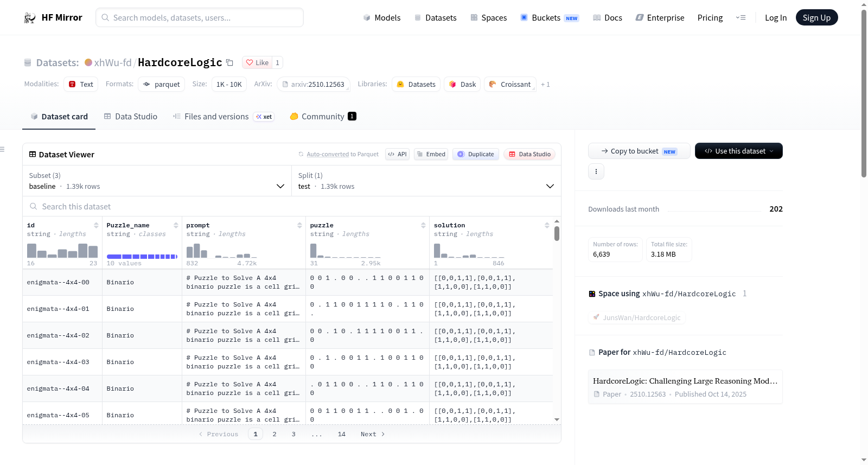Open the Files and versions tab
This screenshot has width=868, height=465.
click(224, 116)
